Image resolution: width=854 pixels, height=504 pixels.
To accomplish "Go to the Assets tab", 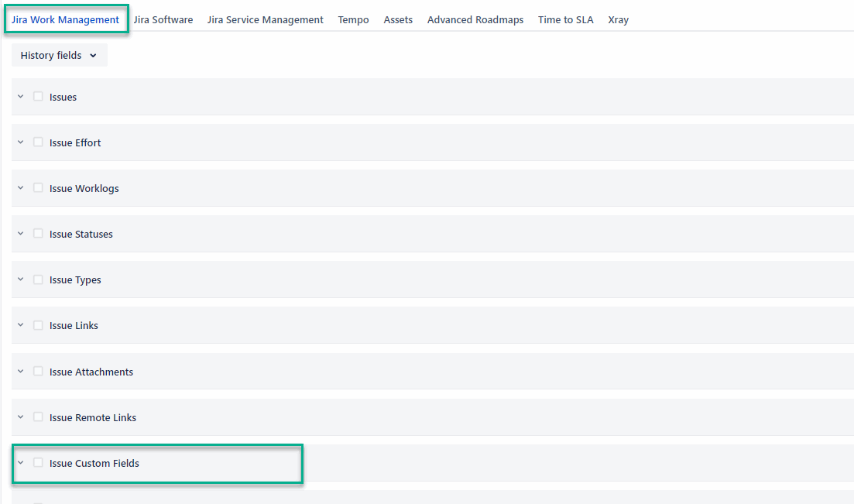I will (398, 20).
